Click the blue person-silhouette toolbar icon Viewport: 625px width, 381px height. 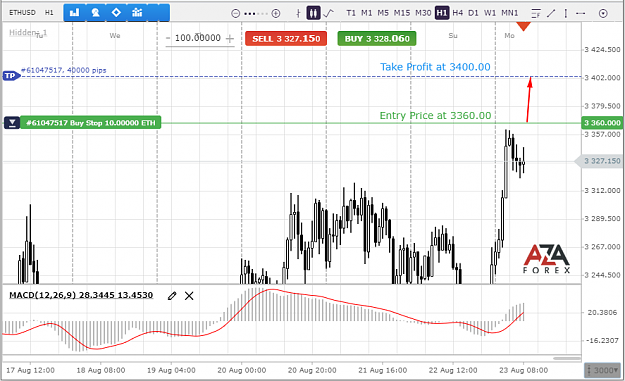(95, 13)
